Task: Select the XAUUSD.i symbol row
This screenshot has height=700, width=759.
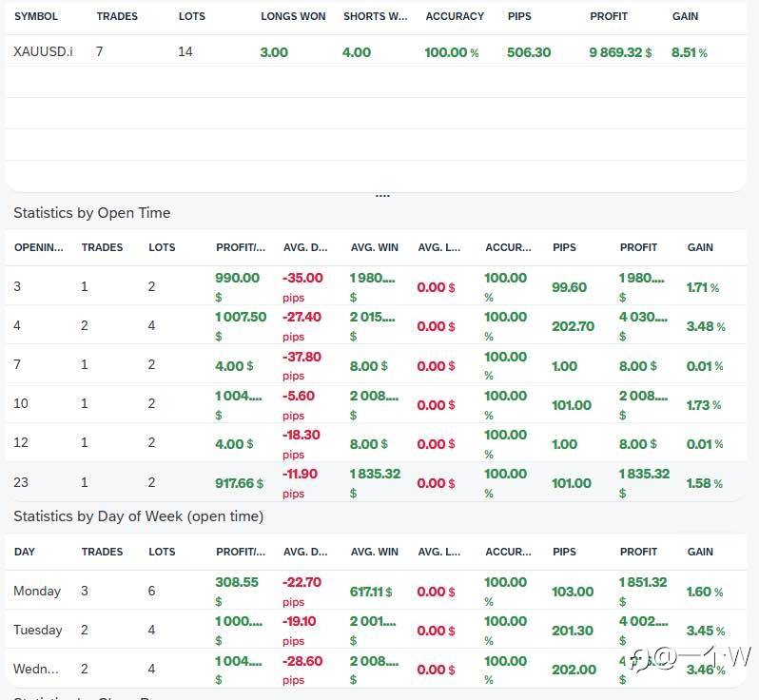Action: [376, 51]
